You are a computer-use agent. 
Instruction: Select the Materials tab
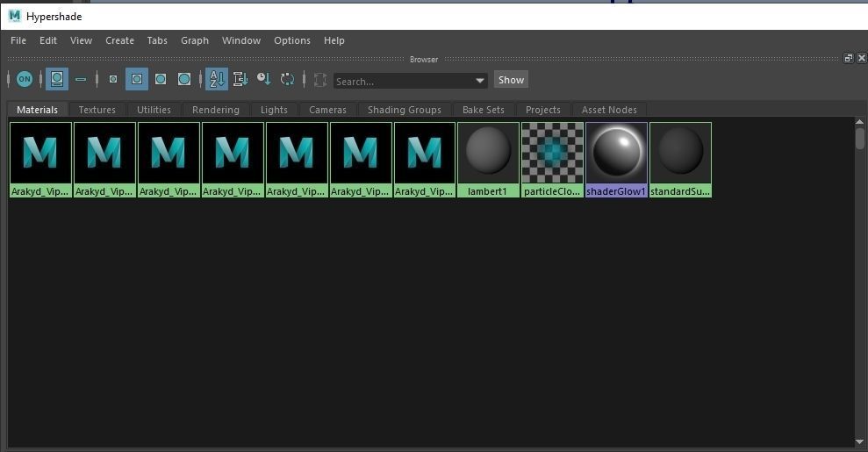tap(37, 110)
